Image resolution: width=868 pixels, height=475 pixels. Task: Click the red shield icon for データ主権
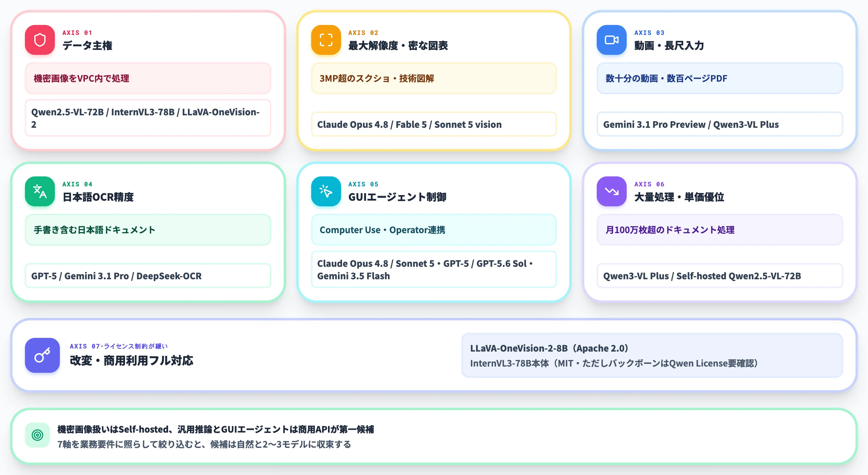[40, 40]
